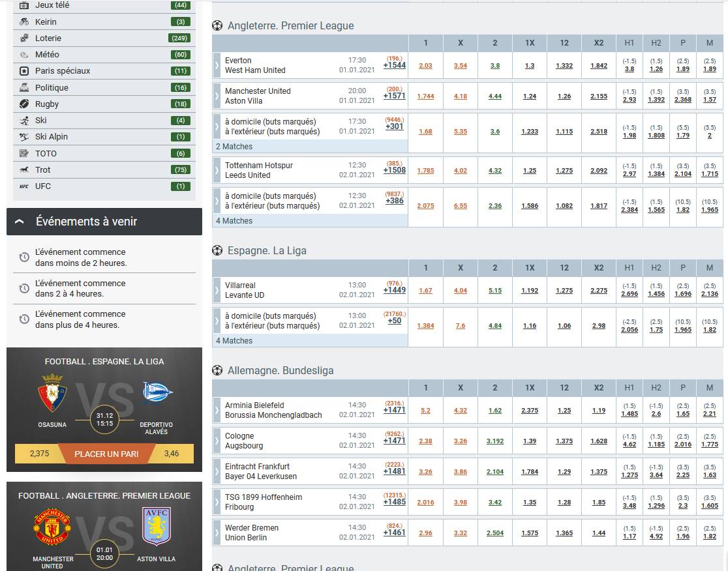The width and height of the screenshot is (728, 571).
Task: Click the soccer ball icon beside Espagne. La Liga
Action: 216,250
